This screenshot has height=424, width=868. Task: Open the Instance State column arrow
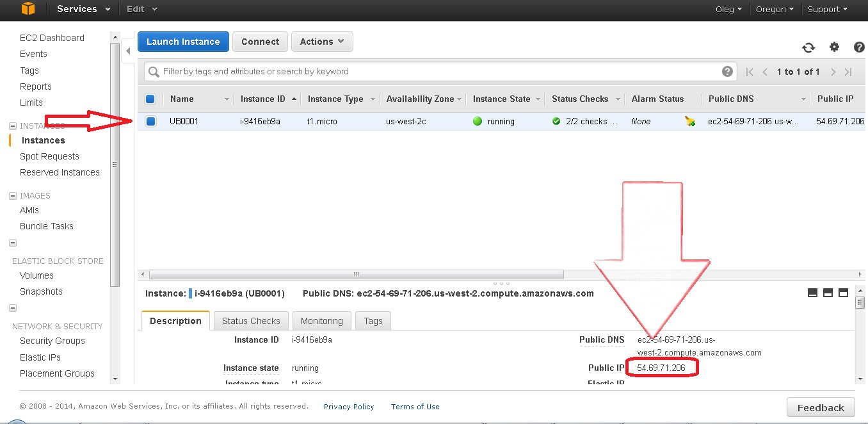[x=538, y=99]
